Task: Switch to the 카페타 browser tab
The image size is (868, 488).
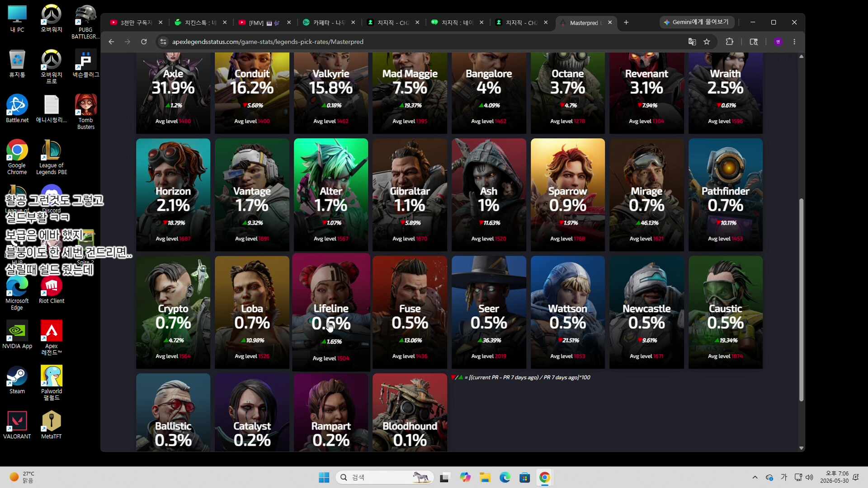Action: click(329, 23)
